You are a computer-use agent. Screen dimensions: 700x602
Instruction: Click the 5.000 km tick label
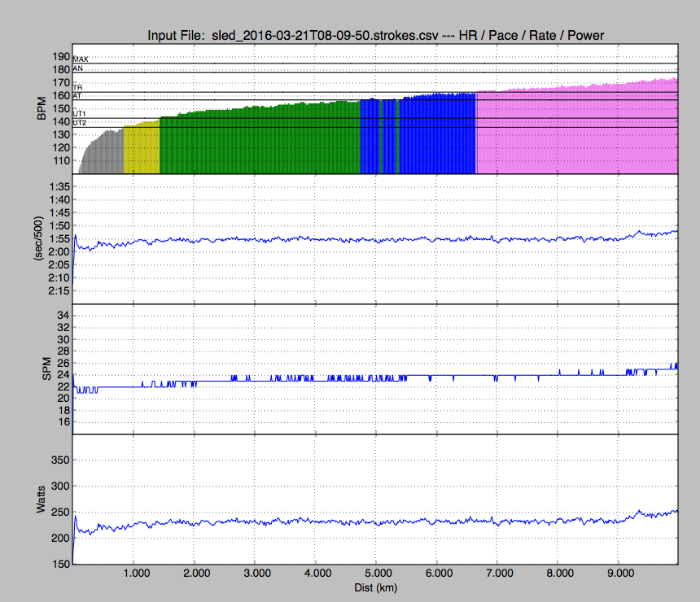click(376, 573)
